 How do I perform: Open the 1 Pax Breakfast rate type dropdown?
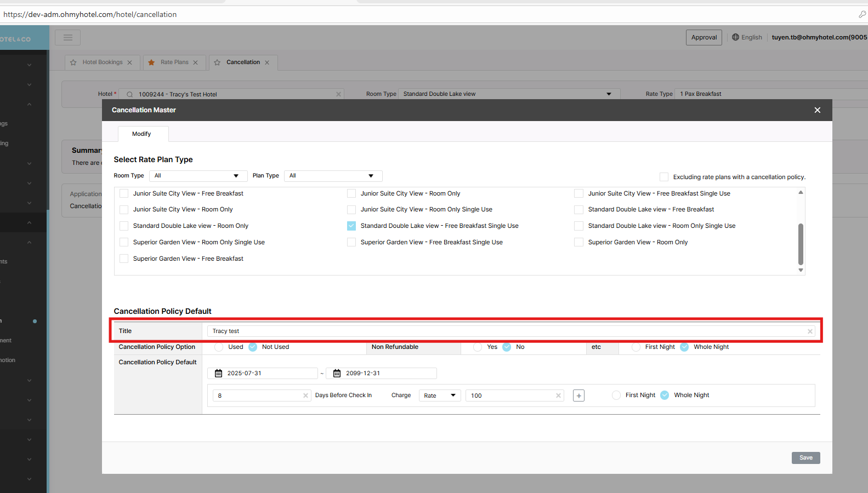click(x=771, y=94)
